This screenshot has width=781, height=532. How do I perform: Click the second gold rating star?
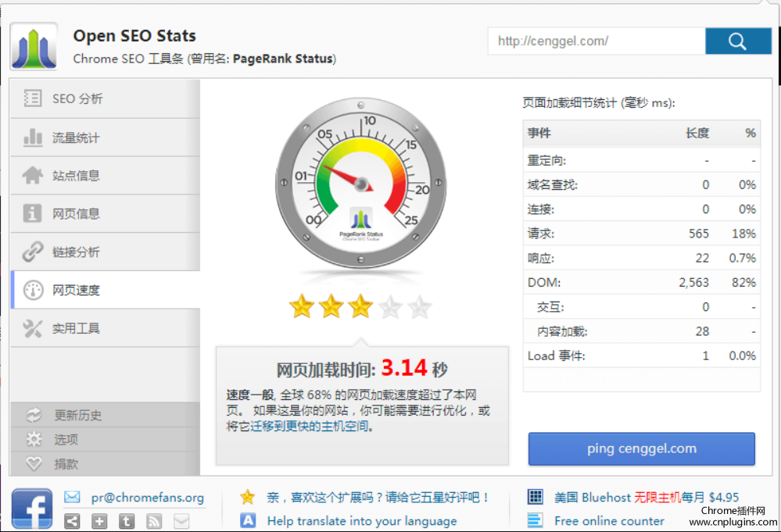click(331, 306)
